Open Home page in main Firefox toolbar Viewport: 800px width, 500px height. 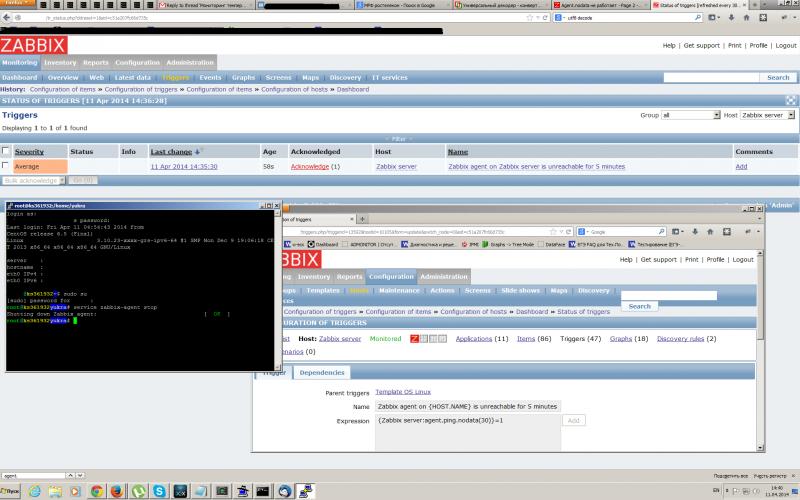pyautogui.click(x=746, y=17)
